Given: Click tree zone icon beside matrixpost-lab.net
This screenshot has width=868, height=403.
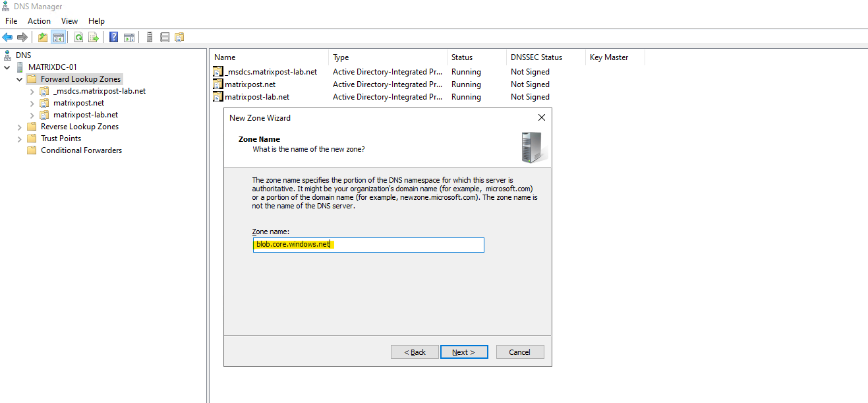Looking at the screenshot, I should click(x=44, y=115).
